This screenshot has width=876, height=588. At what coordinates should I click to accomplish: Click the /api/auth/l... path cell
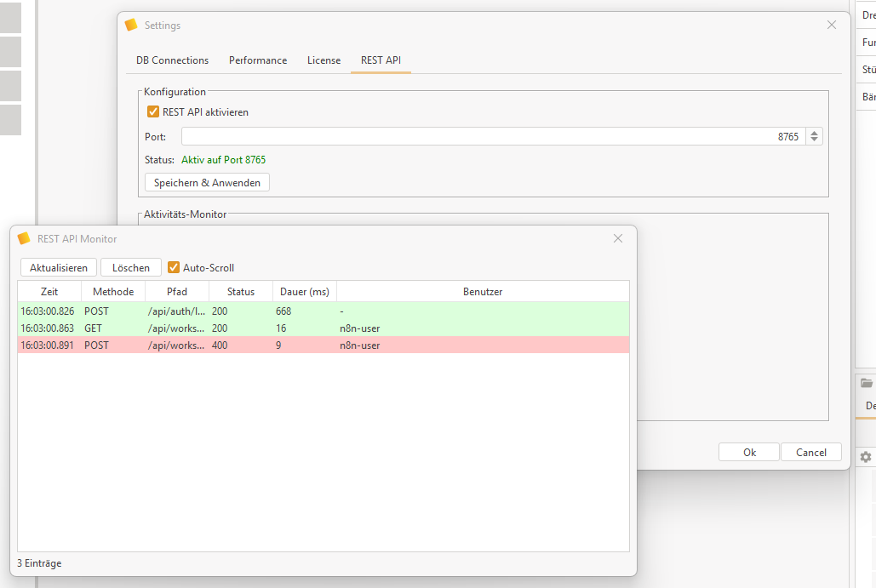point(176,311)
